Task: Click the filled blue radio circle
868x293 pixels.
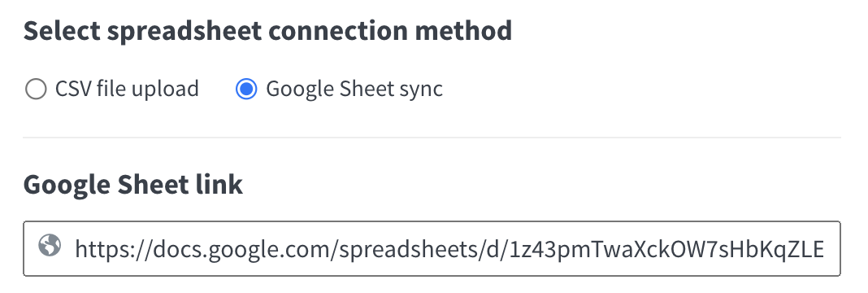Action: click(x=245, y=89)
